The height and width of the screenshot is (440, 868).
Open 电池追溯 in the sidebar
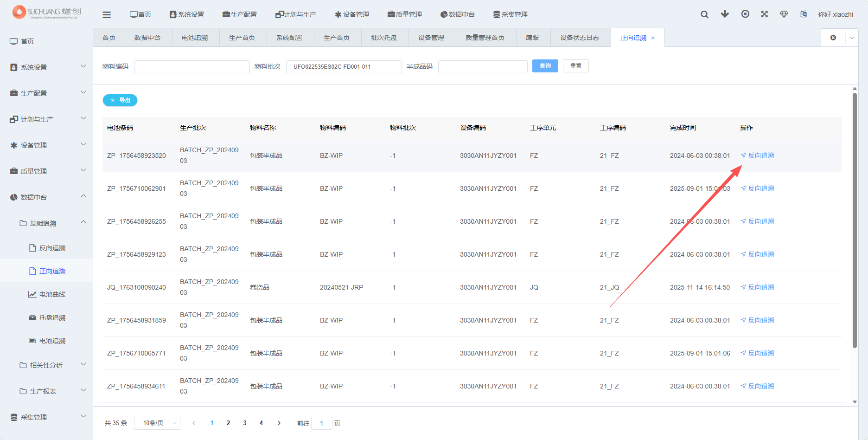pyautogui.click(x=46, y=341)
